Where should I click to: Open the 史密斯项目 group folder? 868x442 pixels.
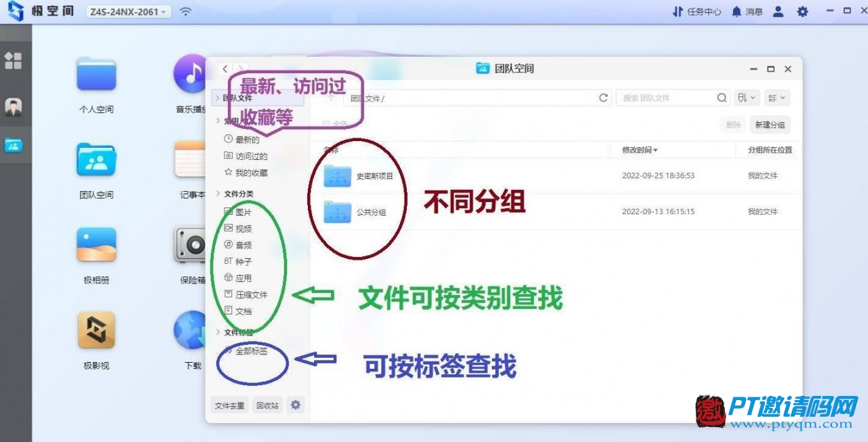tap(337, 176)
